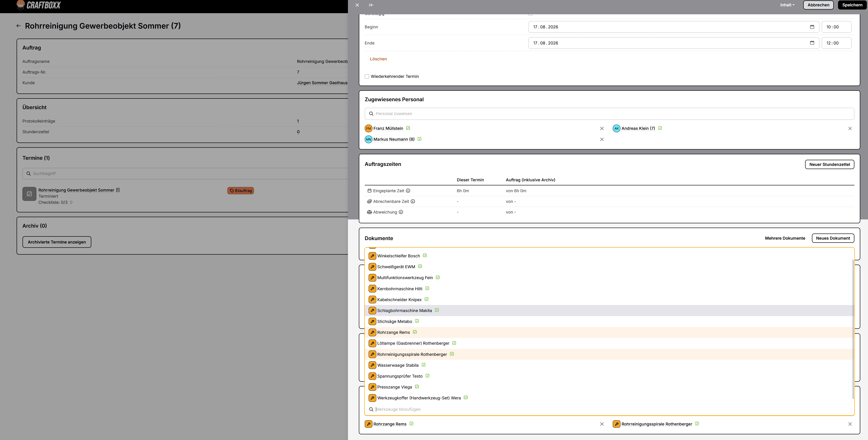
Task: Open the Inhalt dropdown menu
Action: [787, 5]
